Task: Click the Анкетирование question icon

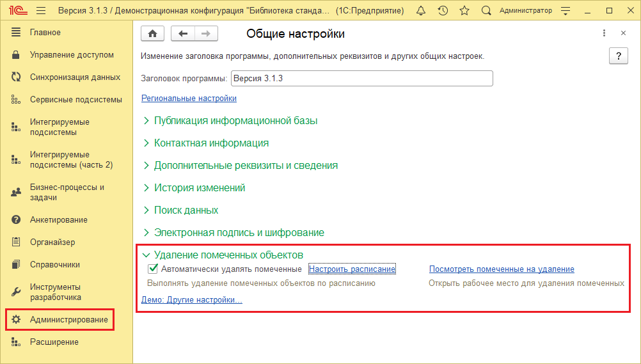Action: click(x=16, y=219)
